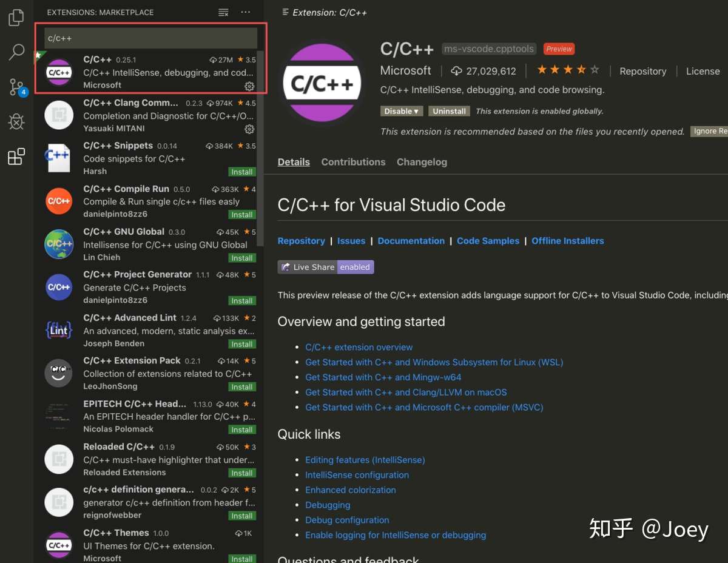Open the Views and More Actions menu

click(245, 12)
